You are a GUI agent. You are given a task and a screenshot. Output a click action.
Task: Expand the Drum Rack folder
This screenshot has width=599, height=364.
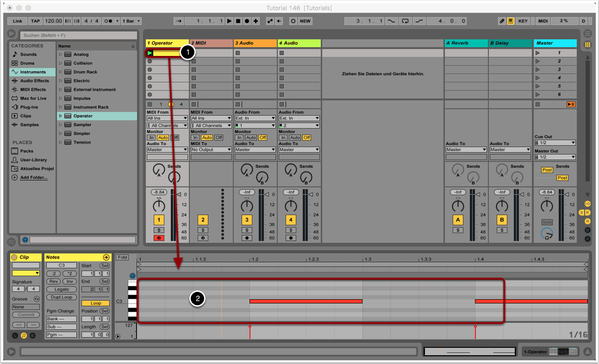[60, 72]
